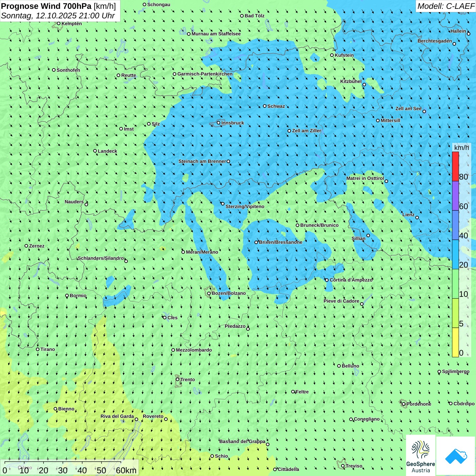This screenshot has width=476, height=476.
Task: Click the Steinach am Brenner label
Action: point(202,161)
